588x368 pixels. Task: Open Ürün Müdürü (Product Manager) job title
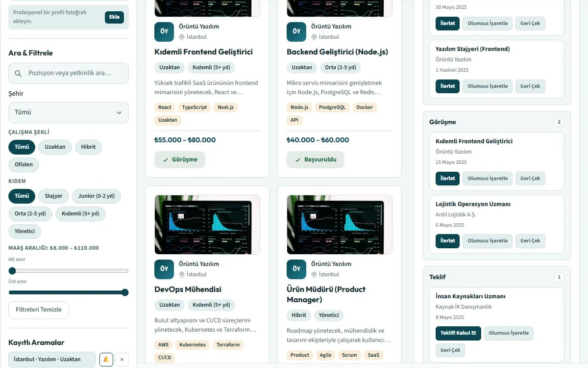click(x=326, y=294)
